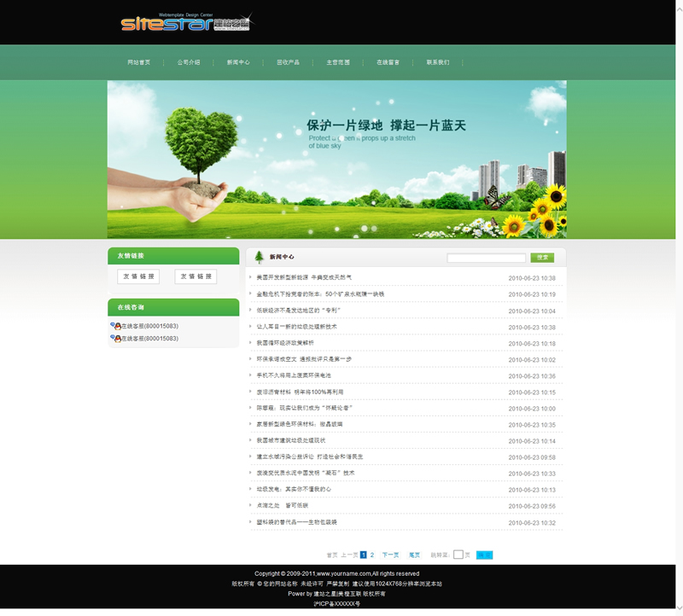Go to page 2 in pagination
The width and height of the screenshot is (683, 616).
click(372, 555)
